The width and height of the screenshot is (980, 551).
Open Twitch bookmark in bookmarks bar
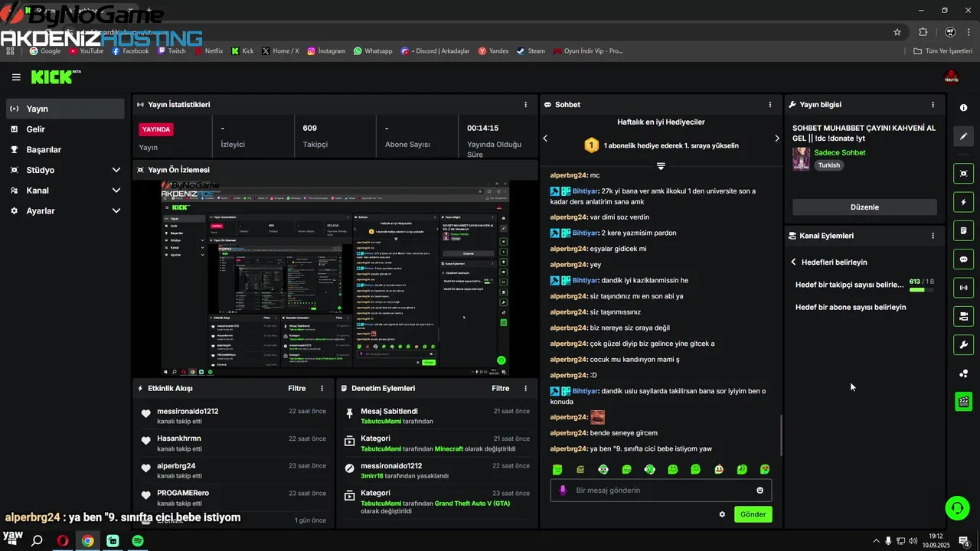click(171, 51)
